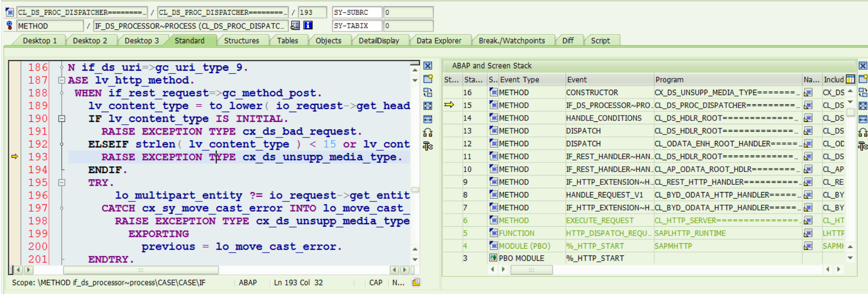Open the Tables tab
The image size is (868, 294).
(287, 40)
